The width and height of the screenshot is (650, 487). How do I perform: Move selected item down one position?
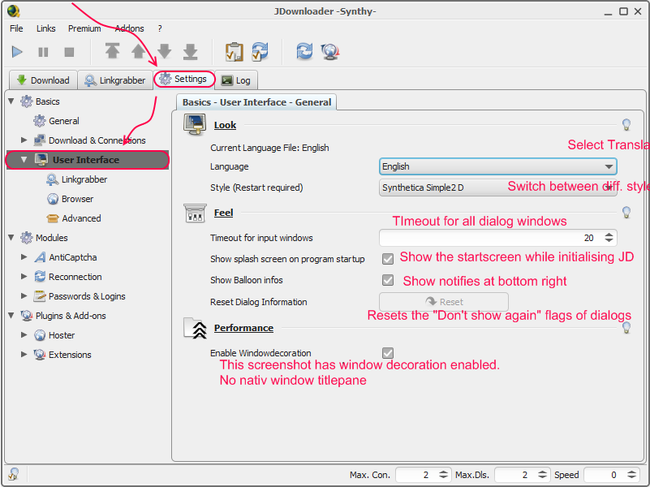pos(165,51)
